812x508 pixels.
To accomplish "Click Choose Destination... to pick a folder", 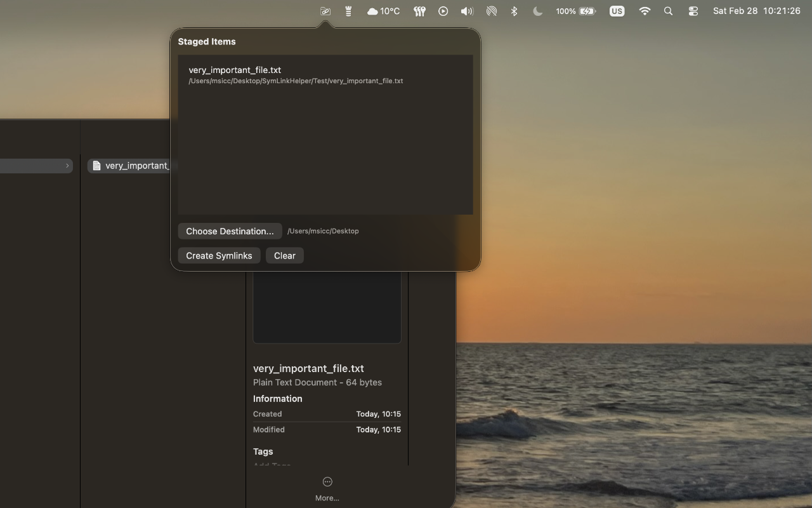I will pos(230,231).
